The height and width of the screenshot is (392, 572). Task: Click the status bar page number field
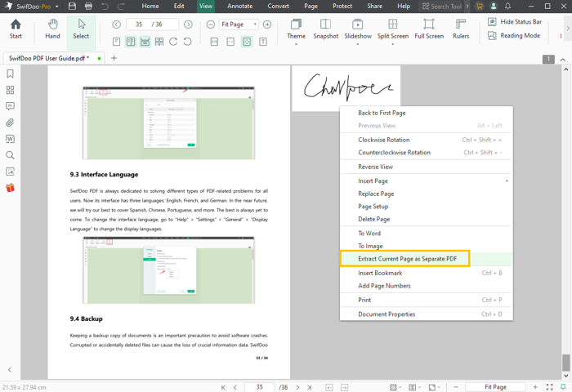[x=259, y=387]
